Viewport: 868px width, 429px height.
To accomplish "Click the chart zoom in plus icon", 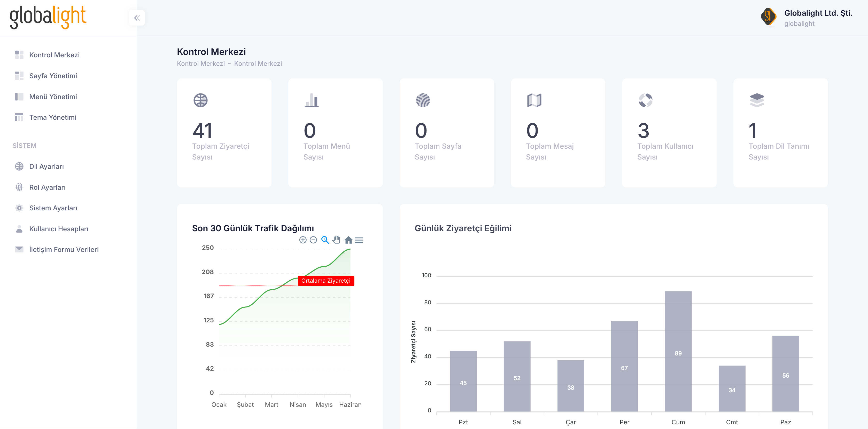I will [303, 240].
